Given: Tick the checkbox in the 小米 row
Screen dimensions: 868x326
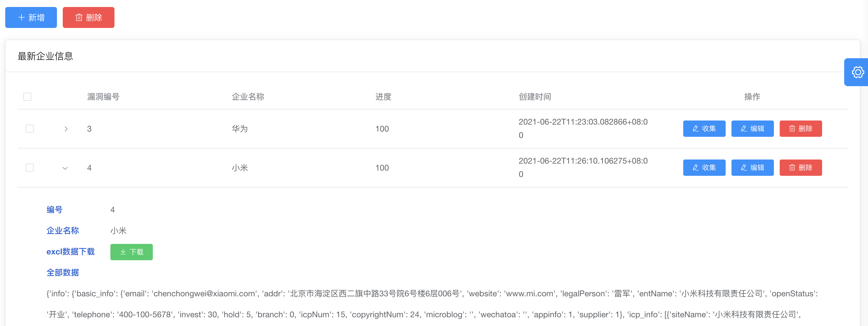Looking at the screenshot, I should pyautogui.click(x=30, y=168).
